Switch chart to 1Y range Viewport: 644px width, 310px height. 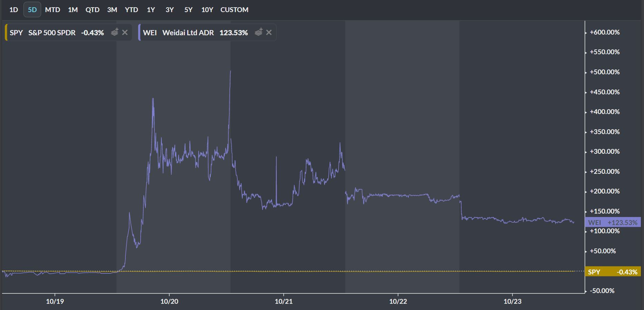click(x=151, y=10)
